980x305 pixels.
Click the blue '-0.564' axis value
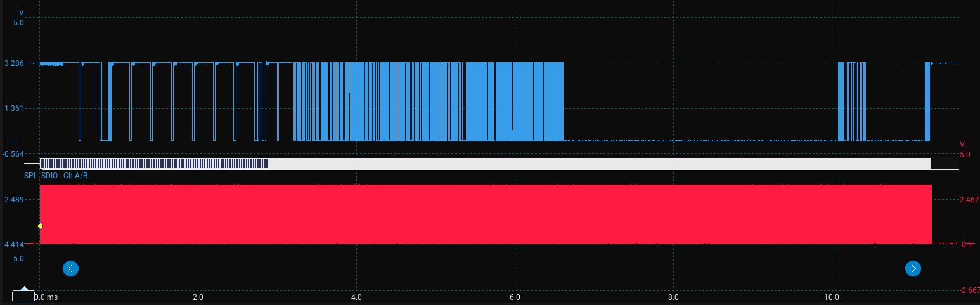point(13,153)
